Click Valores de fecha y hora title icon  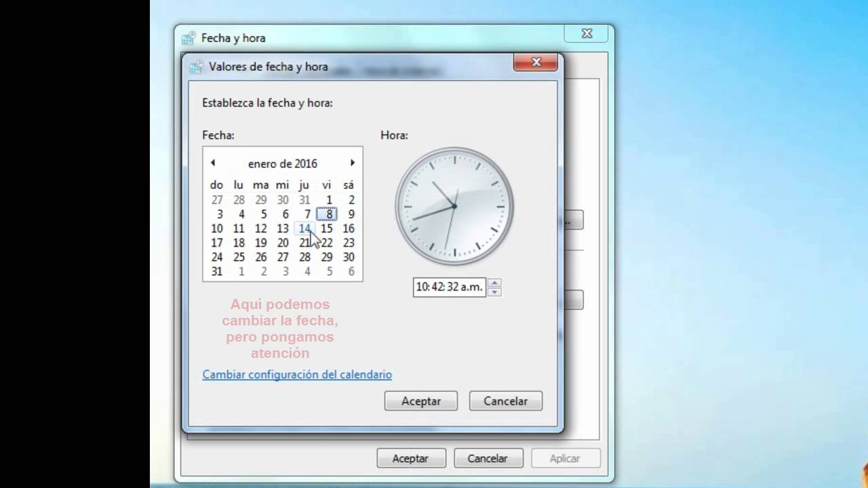[196, 66]
